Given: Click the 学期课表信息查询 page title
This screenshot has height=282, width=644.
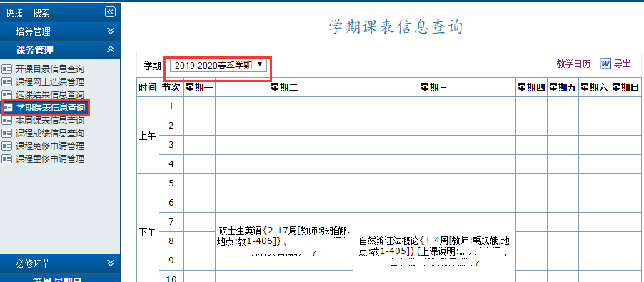Looking at the screenshot, I should pos(396,26).
